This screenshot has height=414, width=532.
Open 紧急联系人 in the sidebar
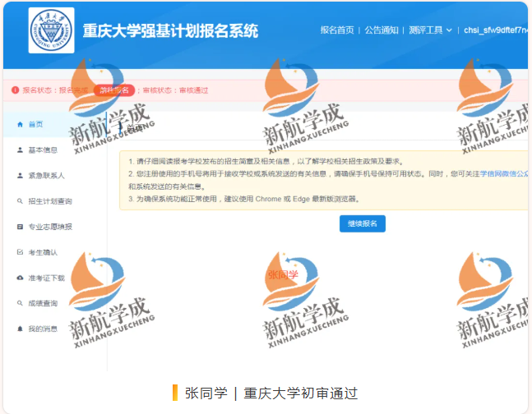[x=47, y=176]
